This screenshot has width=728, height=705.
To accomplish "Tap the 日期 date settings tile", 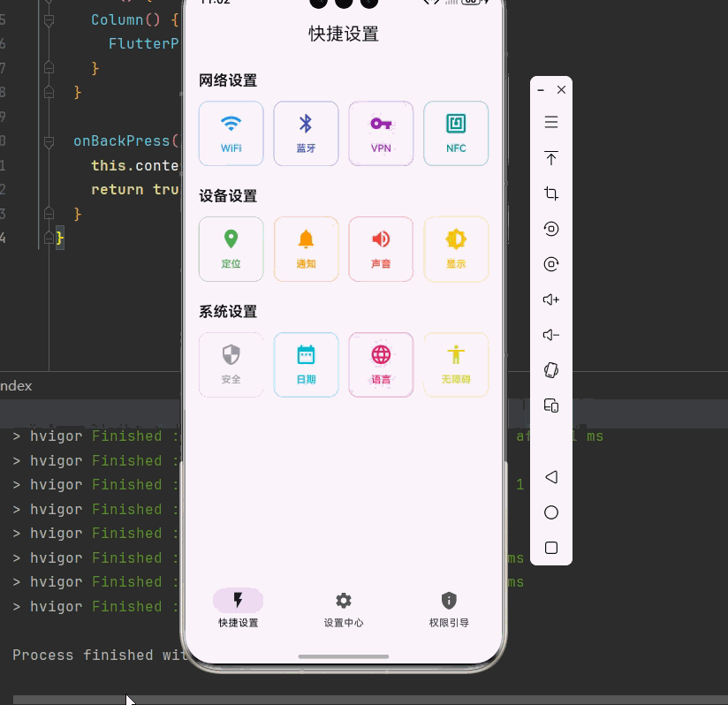I will (306, 365).
